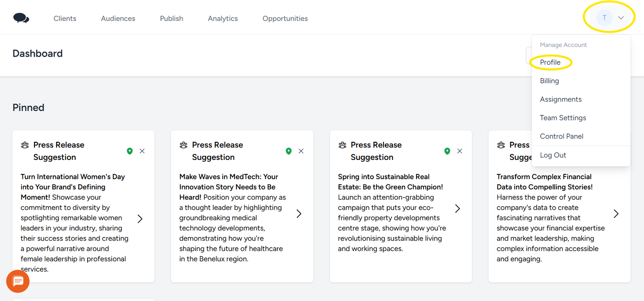The image size is (644, 301).
Task: Open Team Settings from the menu
Action: pos(563,118)
